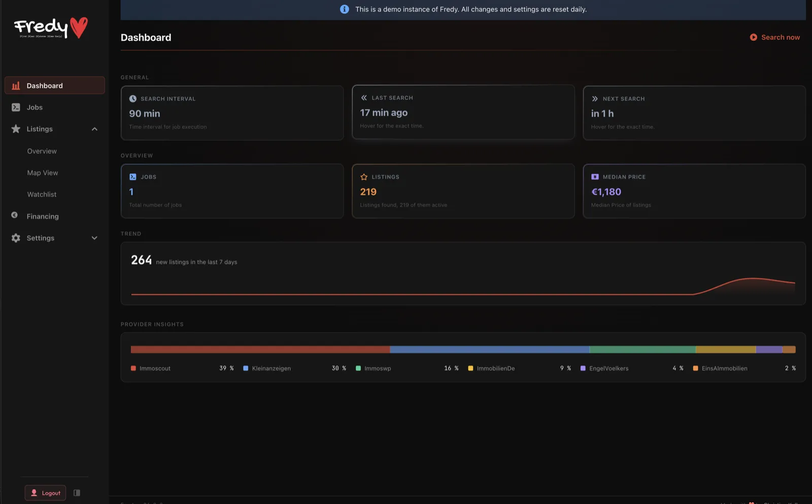
Task: Click the Listings star icon in sidebar
Action: tap(16, 129)
